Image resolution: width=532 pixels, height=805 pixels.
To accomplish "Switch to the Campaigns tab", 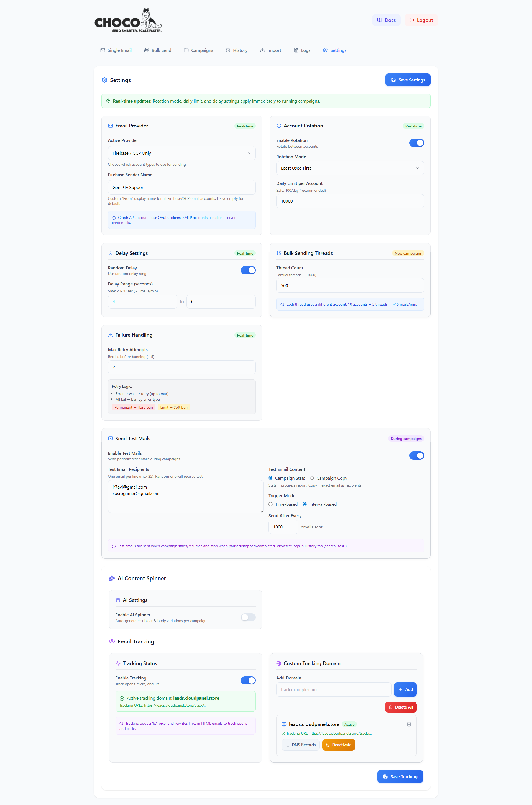I will click(x=198, y=50).
